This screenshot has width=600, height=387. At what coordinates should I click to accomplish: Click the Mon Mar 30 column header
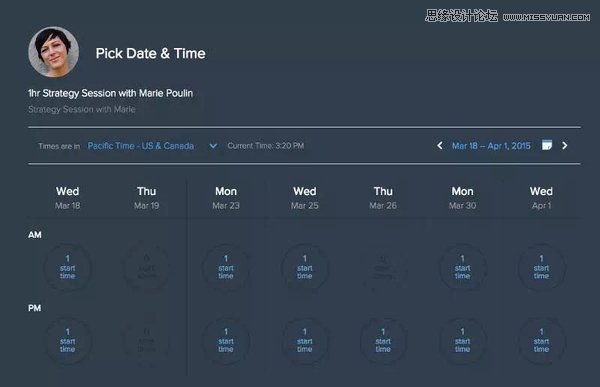tap(462, 198)
